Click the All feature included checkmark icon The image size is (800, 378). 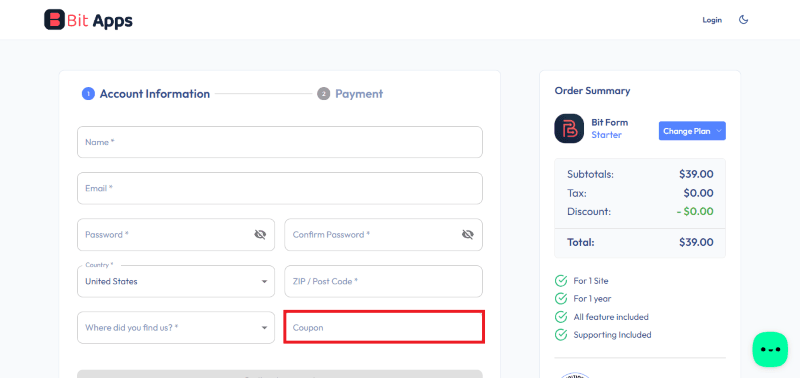click(561, 317)
